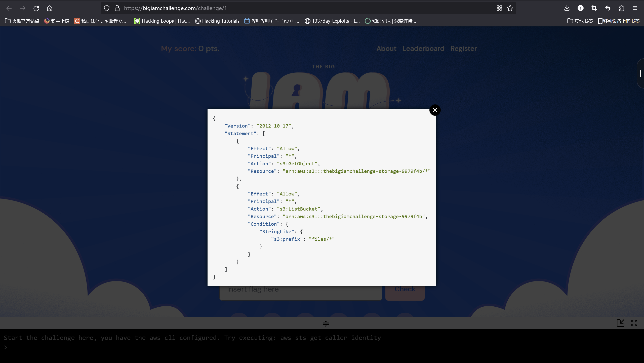Expand the 移动设备上的书签 folder

pyautogui.click(x=619, y=21)
